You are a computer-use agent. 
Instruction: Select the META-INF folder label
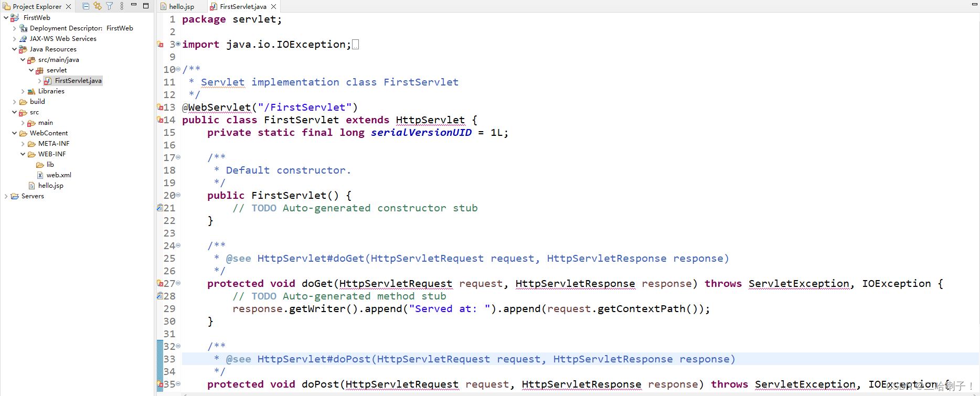[x=54, y=144]
